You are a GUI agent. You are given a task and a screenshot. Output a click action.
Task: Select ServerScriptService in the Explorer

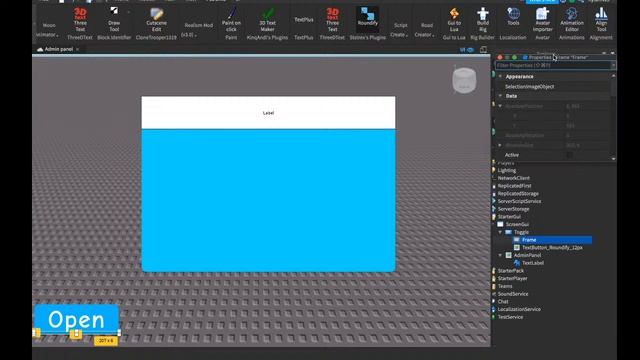click(519, 201)
